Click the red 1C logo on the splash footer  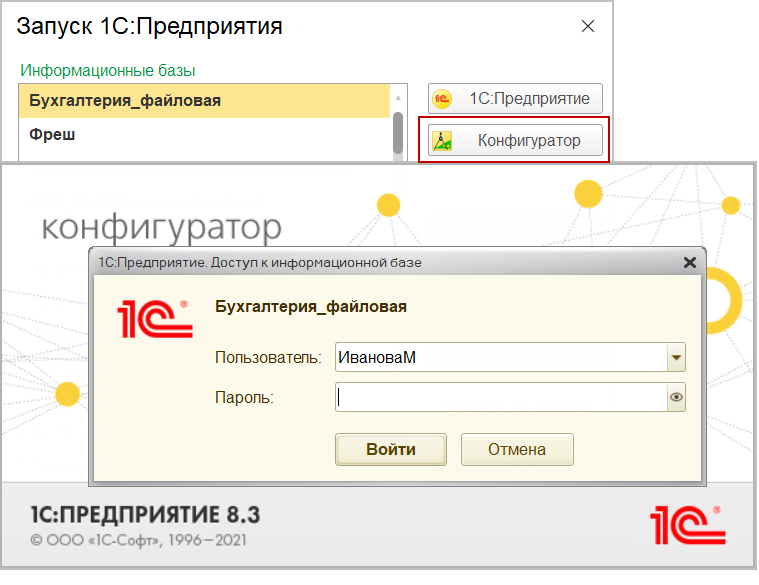[x=687, y=525]
